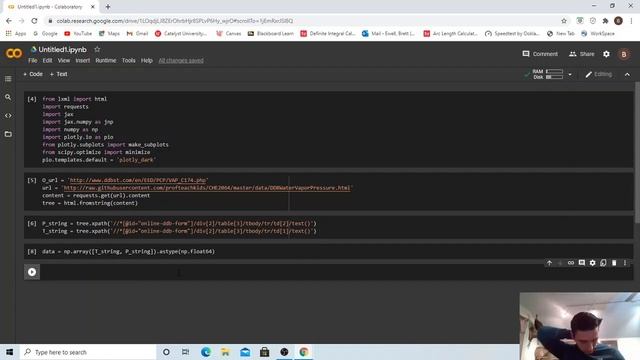Open the Edit menu
This screenshot has width=640, height=360.
(x=47, y=60)
